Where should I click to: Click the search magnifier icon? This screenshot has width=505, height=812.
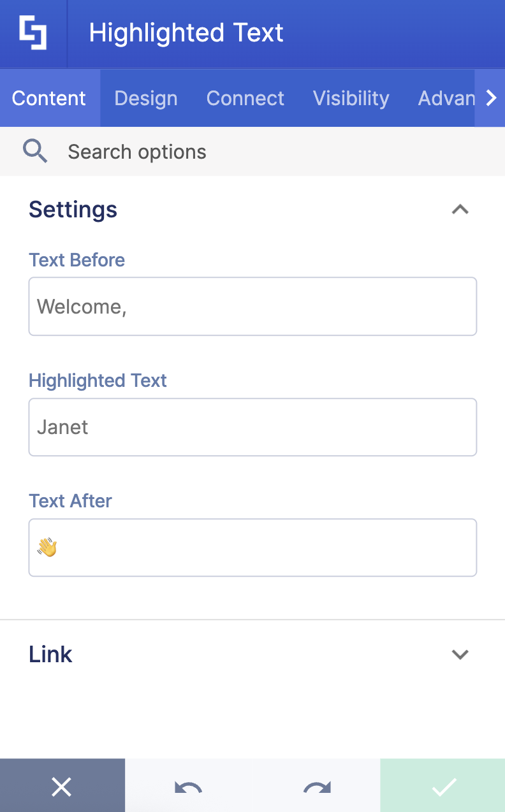[x=35, y=151]
